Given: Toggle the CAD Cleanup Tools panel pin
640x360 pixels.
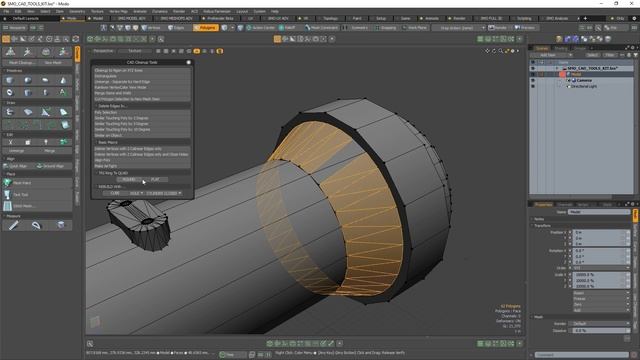Looking at the screenshot, I should (x=189, y=62).
